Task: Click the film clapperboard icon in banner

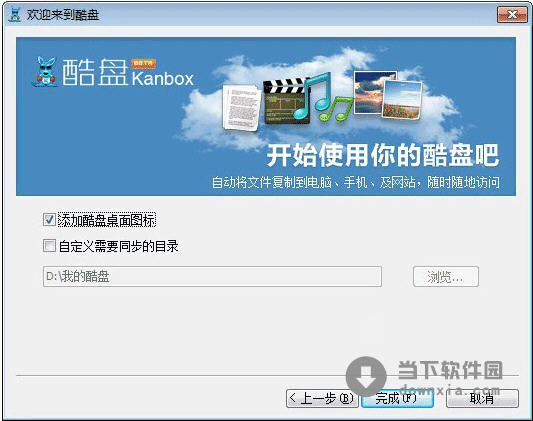Action: click(x=286, y=101)
